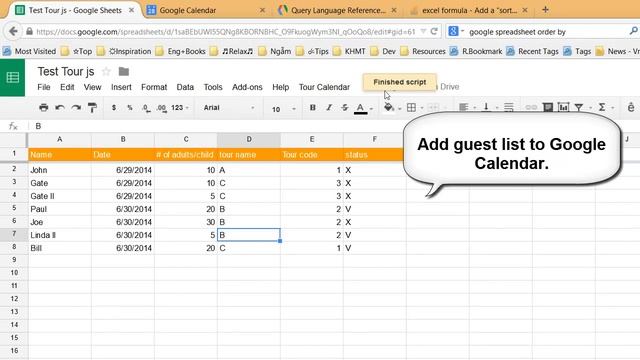Open the Recent Tags bookmark
This screenshot has height=360, width=640.
[x=532, y=51]
